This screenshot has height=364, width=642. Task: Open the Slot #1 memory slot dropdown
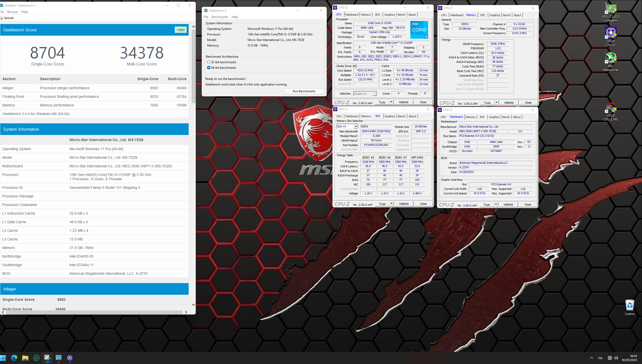(356, 126)
